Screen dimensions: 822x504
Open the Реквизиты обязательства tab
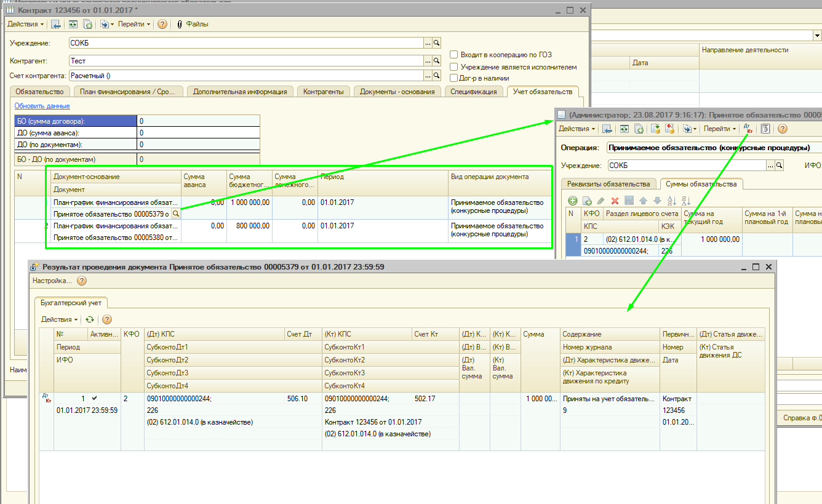[x=608, y=184]
